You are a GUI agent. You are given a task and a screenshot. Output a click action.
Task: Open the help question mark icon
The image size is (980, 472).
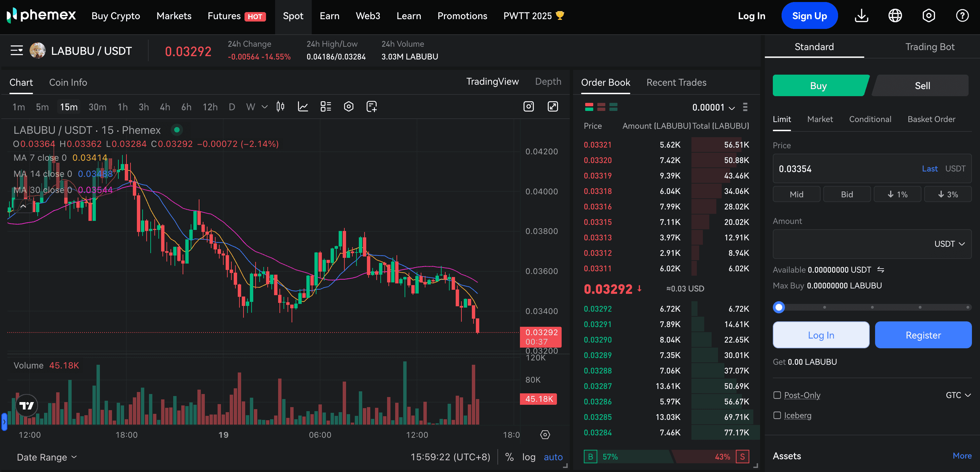(x=962, y=15)
